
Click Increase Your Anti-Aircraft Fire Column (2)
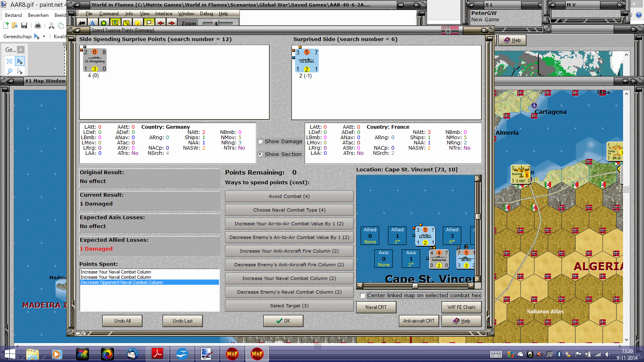tap(289, 251)
